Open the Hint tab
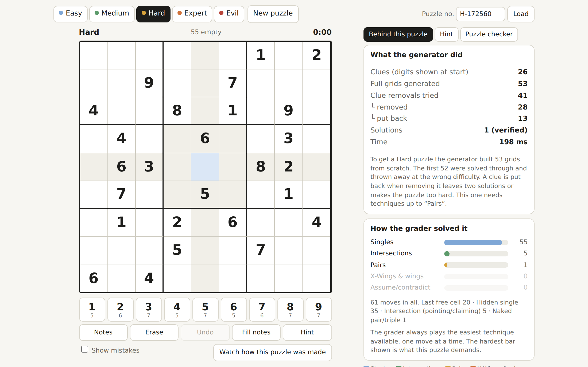Viewport: 588px width, 367px height. point(446,34)
